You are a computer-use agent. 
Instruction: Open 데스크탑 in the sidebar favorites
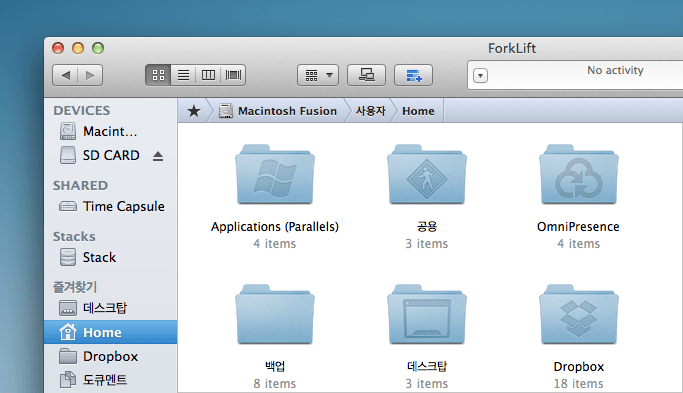[x=111, y=308]
